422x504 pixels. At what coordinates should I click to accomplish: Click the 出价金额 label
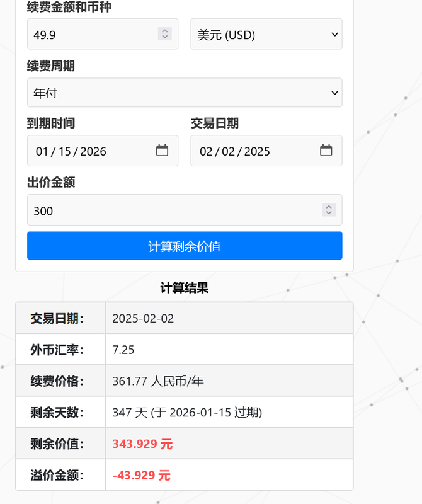click(x=51, y=182)
